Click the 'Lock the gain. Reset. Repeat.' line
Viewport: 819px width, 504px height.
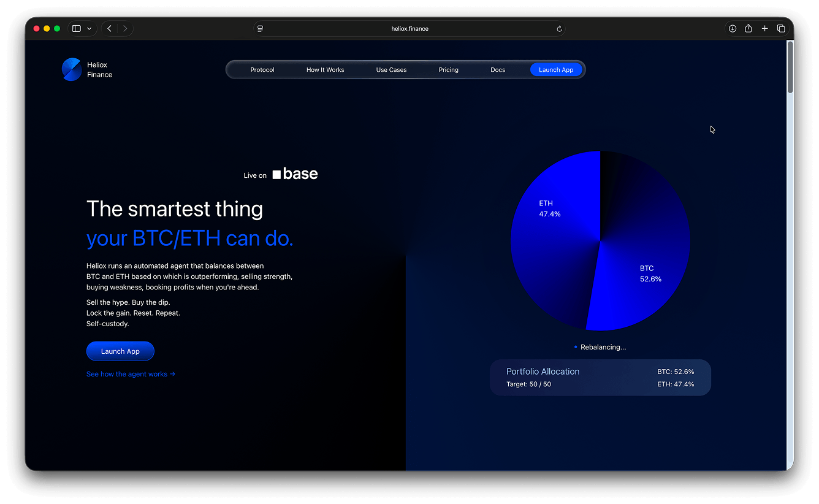coord(133,313)
